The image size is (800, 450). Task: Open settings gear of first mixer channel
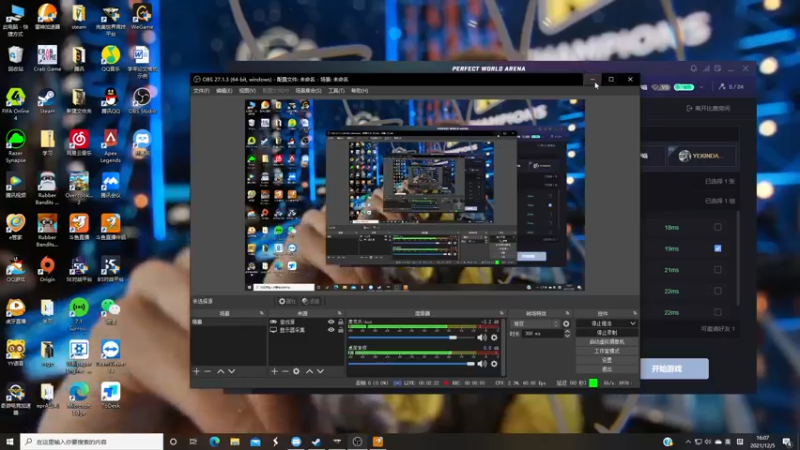(x=494, y=337)
